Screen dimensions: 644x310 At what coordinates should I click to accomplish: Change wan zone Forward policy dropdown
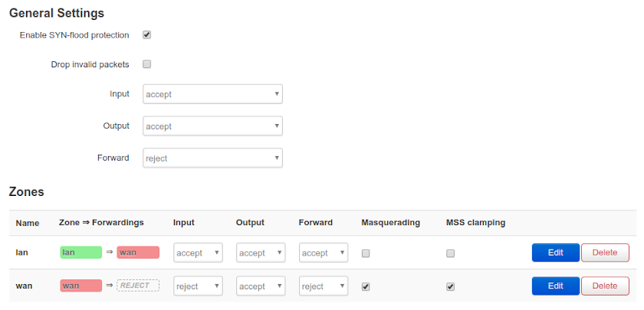click(323, 286)
